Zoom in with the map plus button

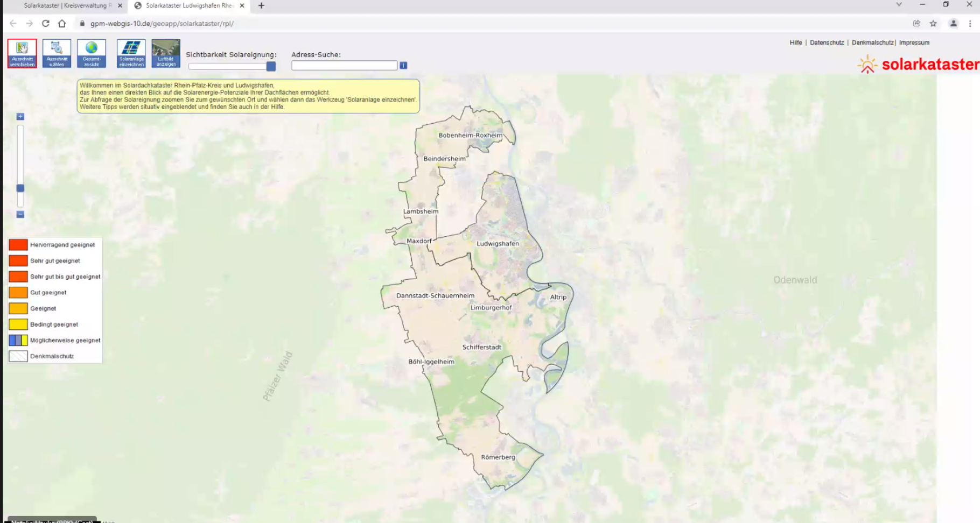pyautogui.click(x=20, y=117)
